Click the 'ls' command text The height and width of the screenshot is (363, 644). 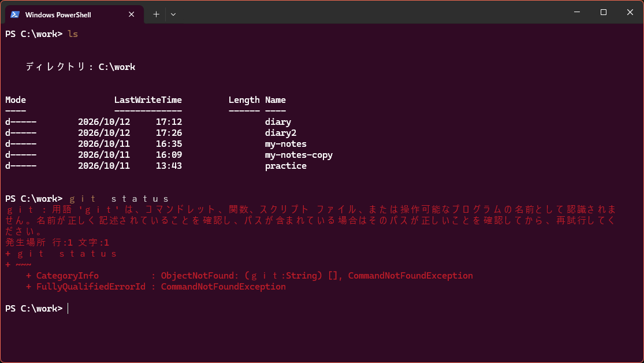[x=73, y=34]
